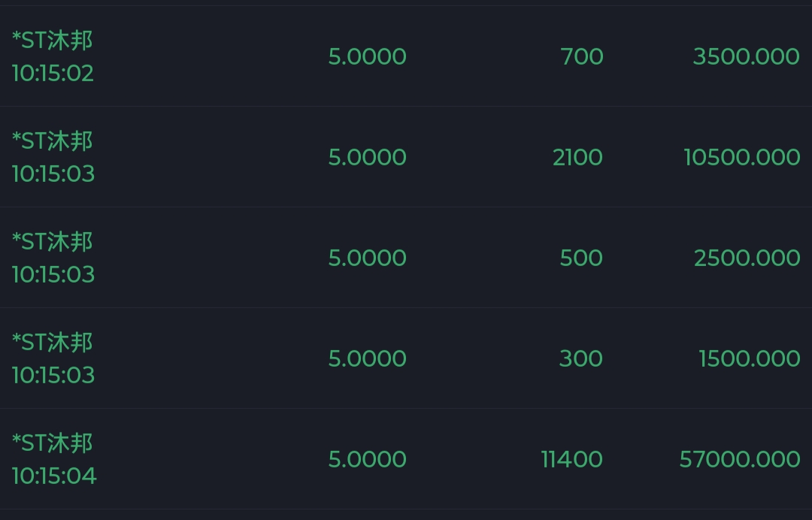812x520 pixels.
Task: Click price 5.0000 in the 300 quantity row
Action: pos(367,358)
